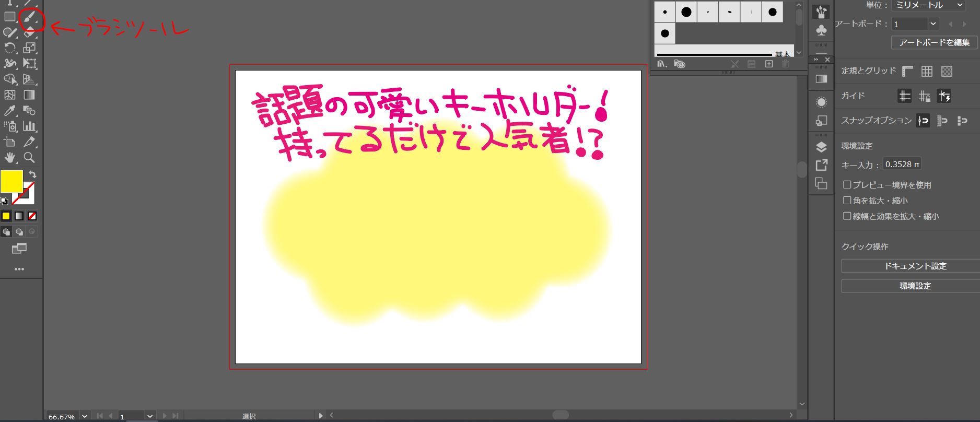Toggle the transparency grid button
This screenshot has height=422, width=980.
click(947, 71)
